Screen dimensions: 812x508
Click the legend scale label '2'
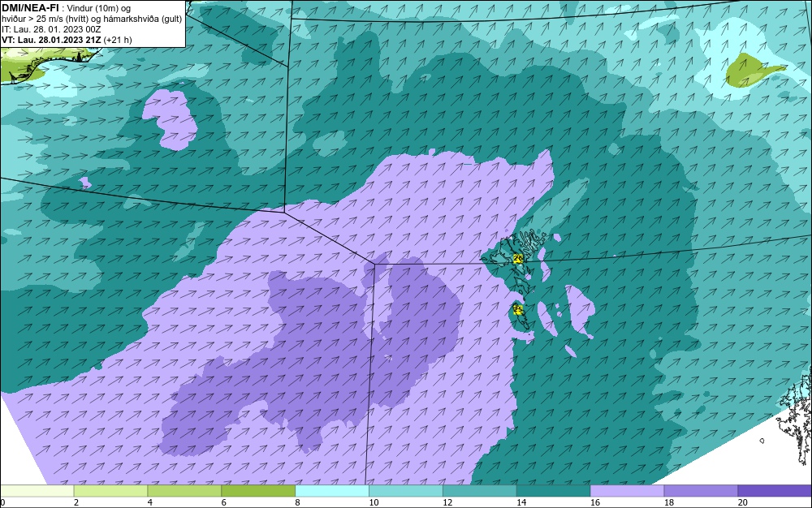pyautogui.click(x=76, y=502)
